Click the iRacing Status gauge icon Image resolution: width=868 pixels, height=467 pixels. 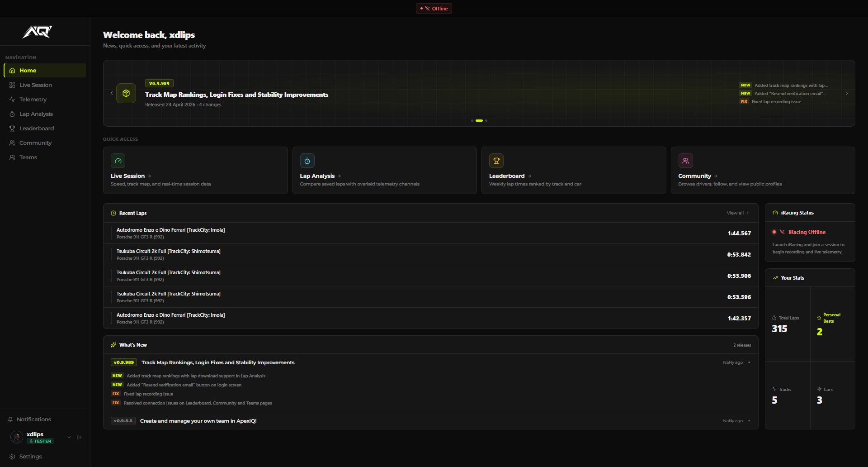(x=775, y=213)
